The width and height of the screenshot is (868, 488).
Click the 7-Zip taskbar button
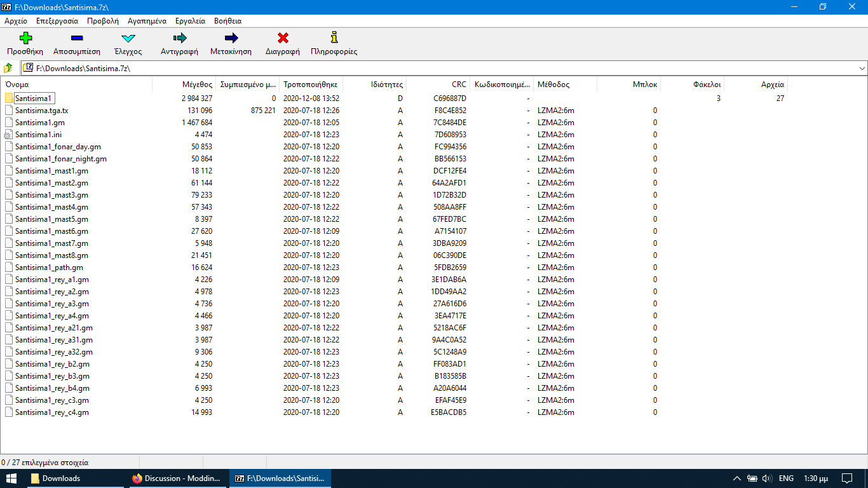click(x=280, y=478)
